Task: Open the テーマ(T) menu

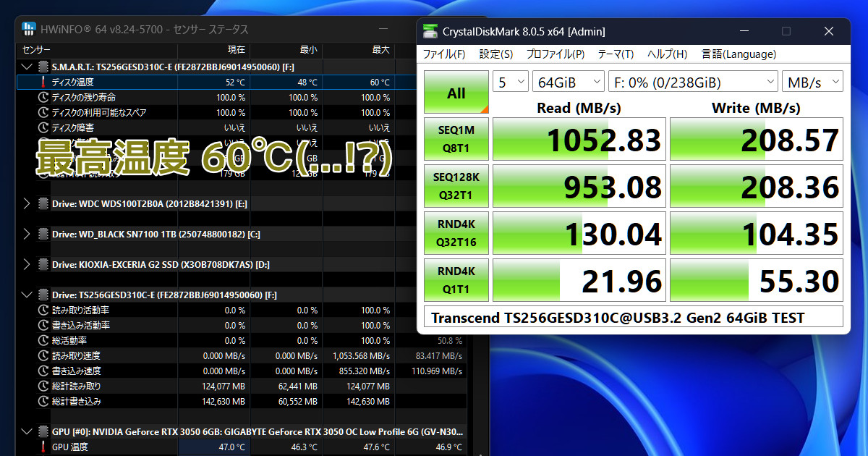Action: coord(615,54)
